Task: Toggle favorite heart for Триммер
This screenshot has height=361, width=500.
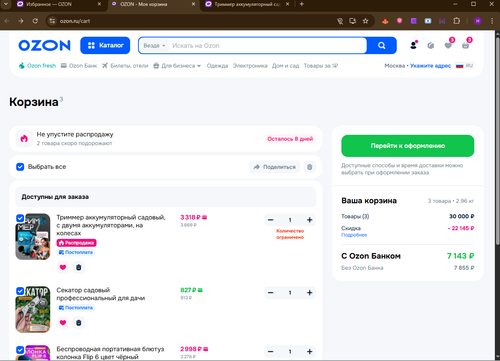Action: 63,267
